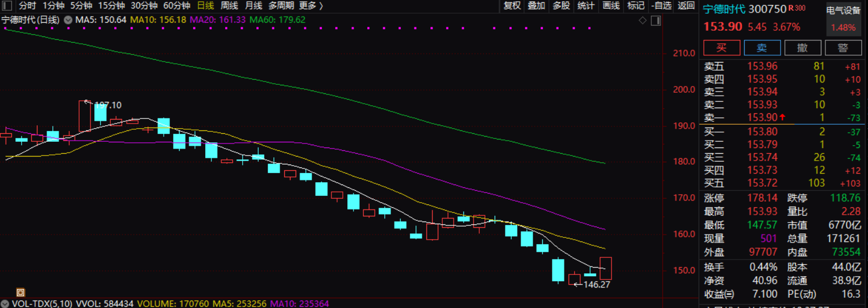
Task: Open the 电气设备 sector link
Action: 844,10
